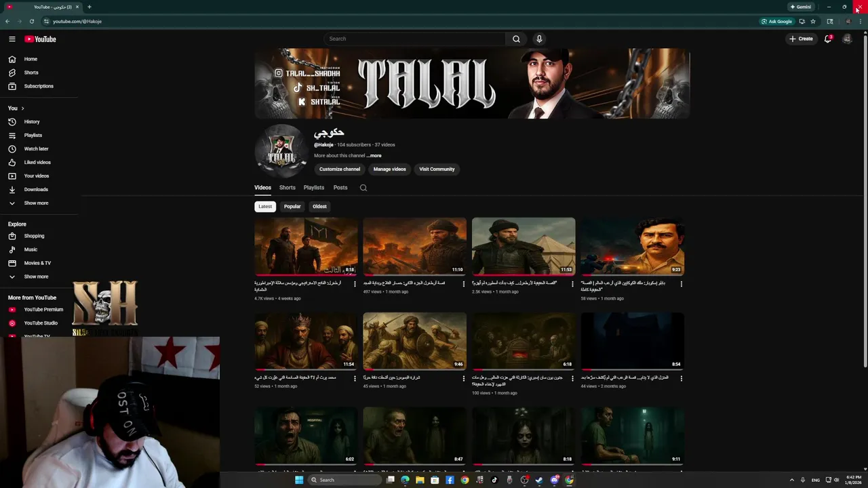The image size is (868, 488).
Task: Open options menu for the 11:10 video
Action: (464, 284)
